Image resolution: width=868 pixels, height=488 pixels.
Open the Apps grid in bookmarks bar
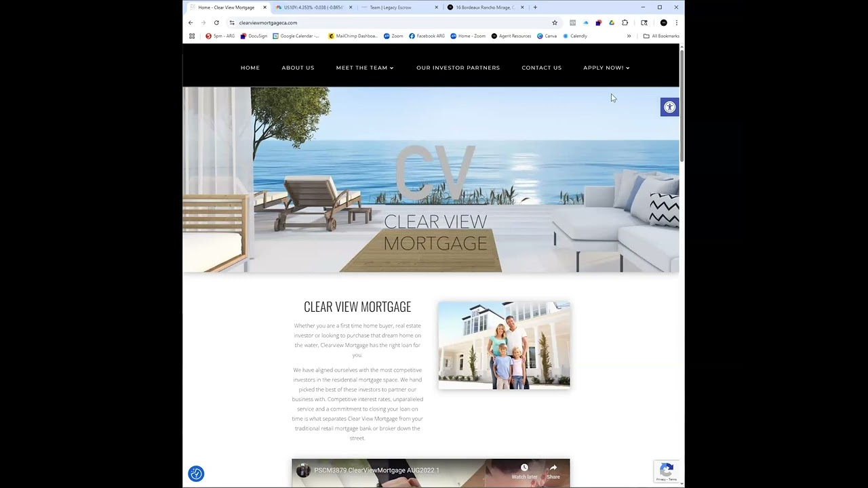pyautogui.click(x=192, y=36)
